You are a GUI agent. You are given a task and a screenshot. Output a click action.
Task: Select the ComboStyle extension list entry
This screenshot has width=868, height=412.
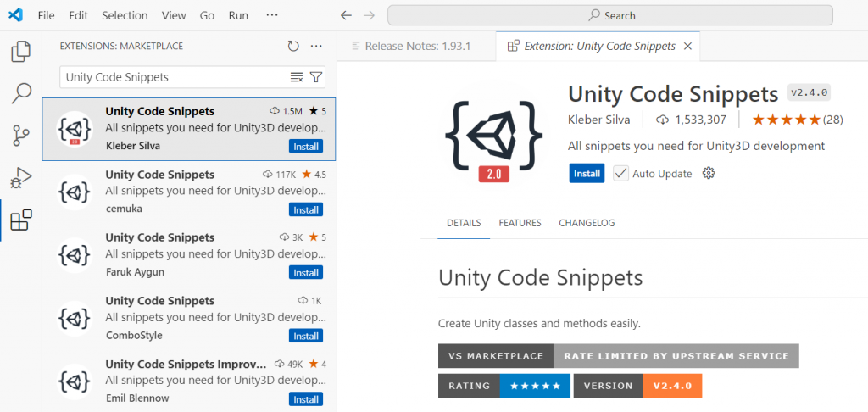189,319
